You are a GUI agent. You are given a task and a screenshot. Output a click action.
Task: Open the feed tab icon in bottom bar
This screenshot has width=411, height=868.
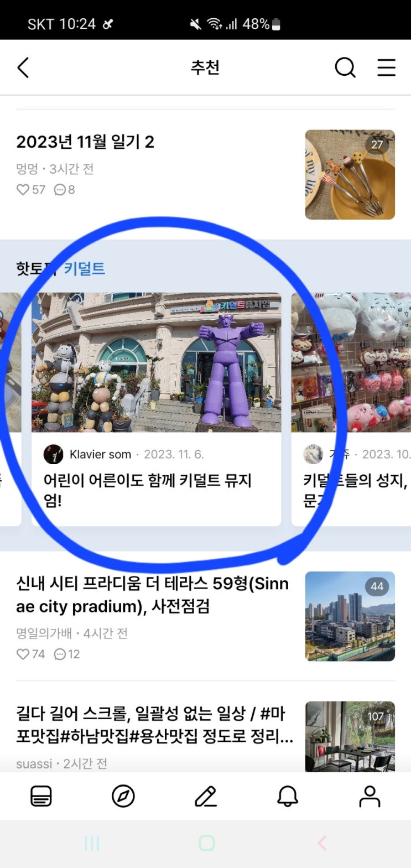[x=41, y=797]
